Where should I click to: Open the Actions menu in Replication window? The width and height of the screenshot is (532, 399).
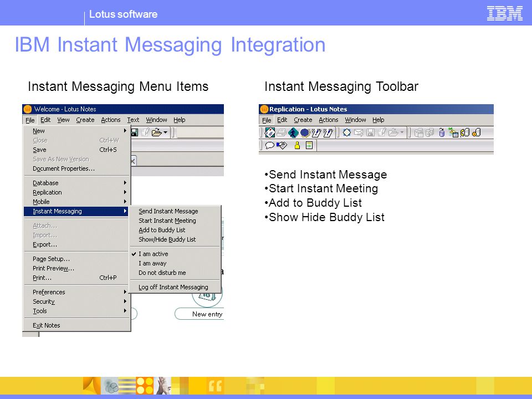[329, 120]
